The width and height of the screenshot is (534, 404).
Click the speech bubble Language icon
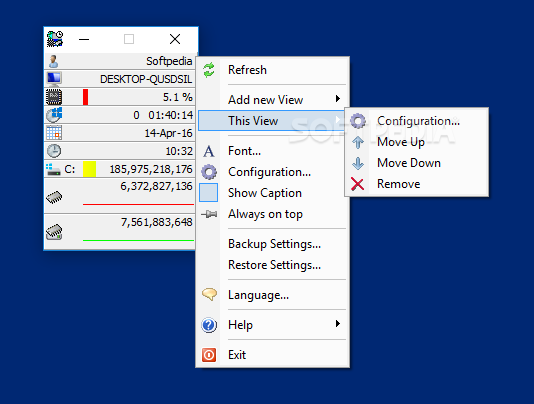coord(209,295)
